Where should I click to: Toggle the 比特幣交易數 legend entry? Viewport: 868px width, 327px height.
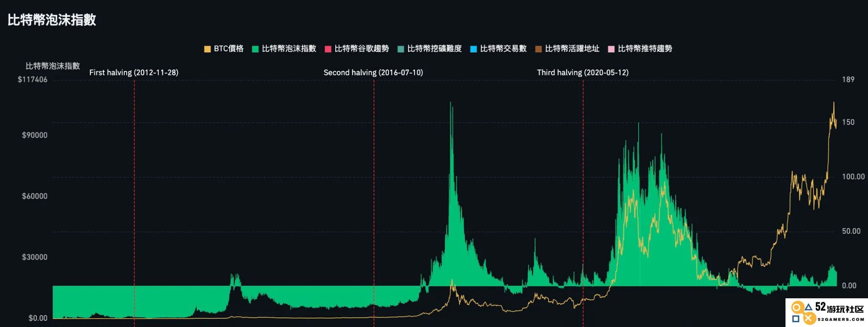[x=498, y=49]
